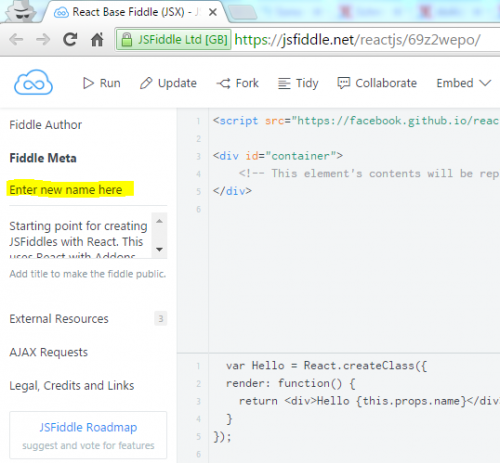
Task: Close the React Base Fiddle tab
Action: point(213,12)
